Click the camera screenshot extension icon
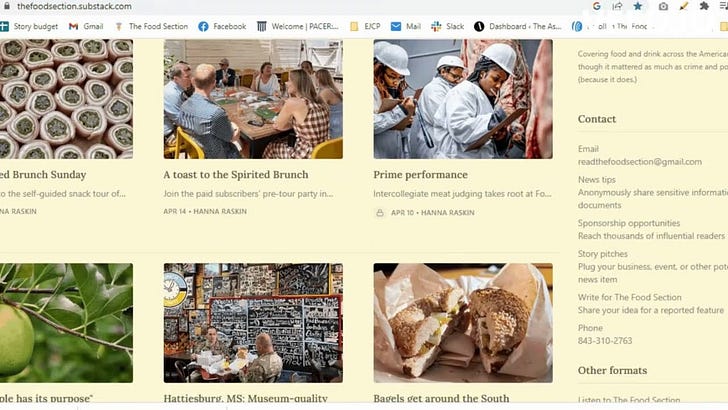The width and height of the screenshot is (728, 410). (x=663, y=6)
